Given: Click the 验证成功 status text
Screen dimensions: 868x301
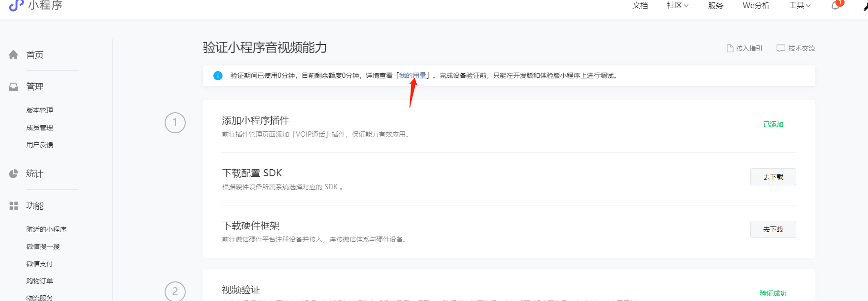Looking at the screenshot, I should pyautogui.click(x=773, y=293).
